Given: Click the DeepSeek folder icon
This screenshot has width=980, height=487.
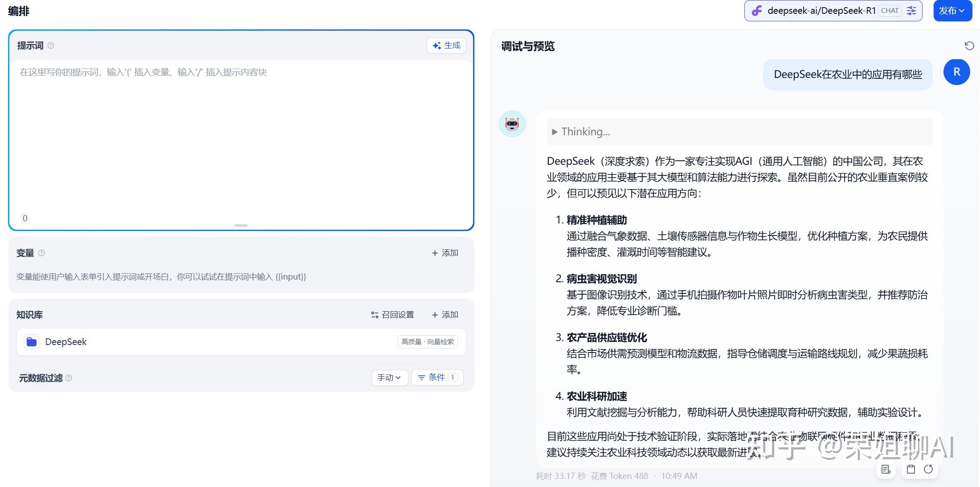Looking at the screenshot, I should tap(32, 342).
